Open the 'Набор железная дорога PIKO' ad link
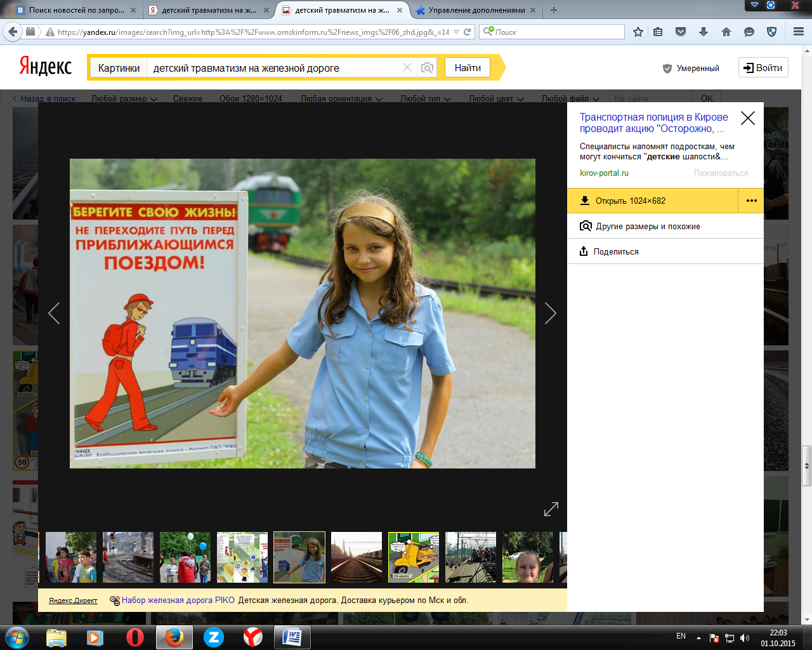812x650 pixels. [x=178, y=600]
